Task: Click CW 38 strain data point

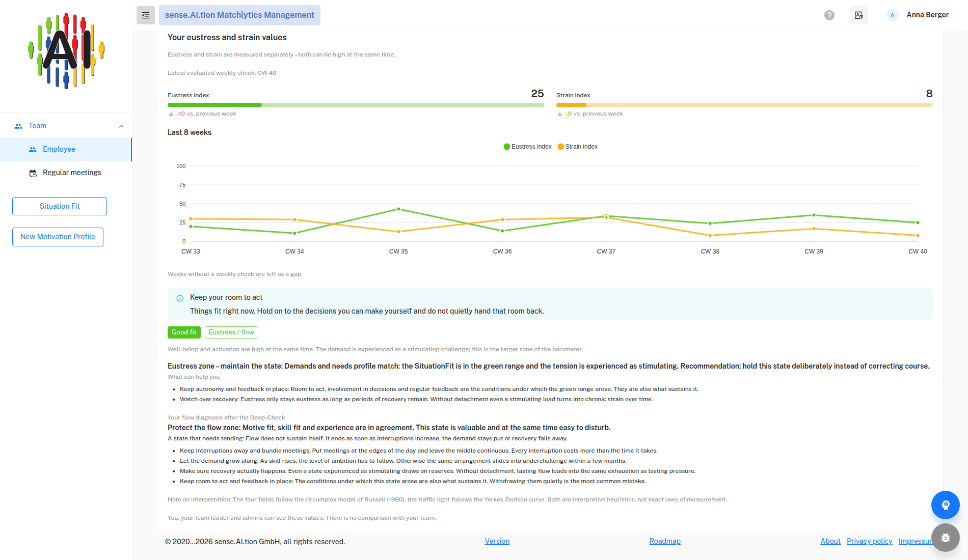Action: 710,236
